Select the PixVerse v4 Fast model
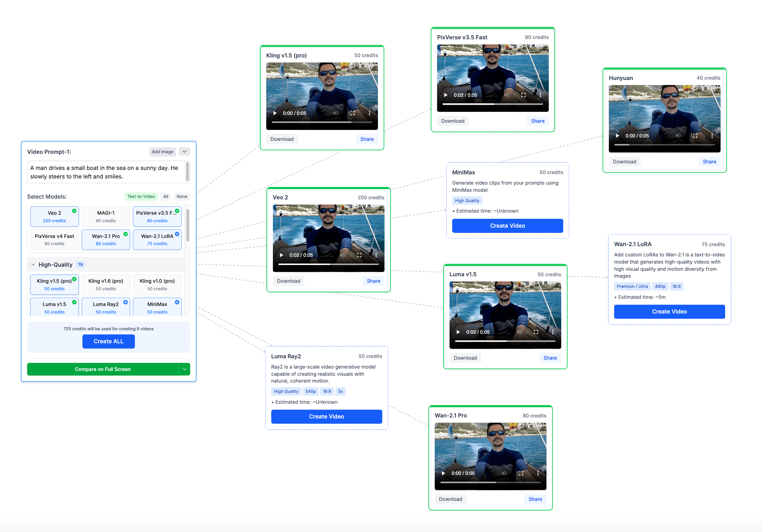 click(54, 239)
